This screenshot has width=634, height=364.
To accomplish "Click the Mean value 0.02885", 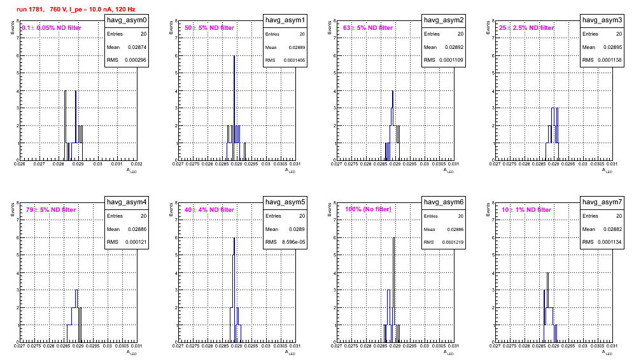I will [x=455, y=229].
